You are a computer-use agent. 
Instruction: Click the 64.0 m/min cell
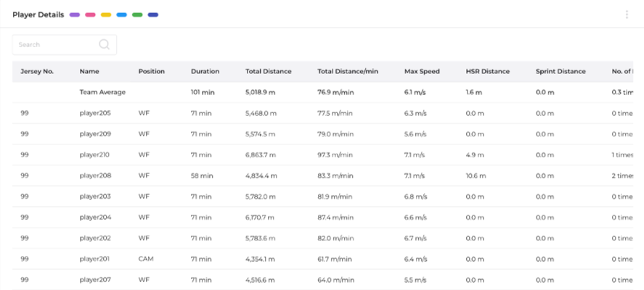click(335, 280)
